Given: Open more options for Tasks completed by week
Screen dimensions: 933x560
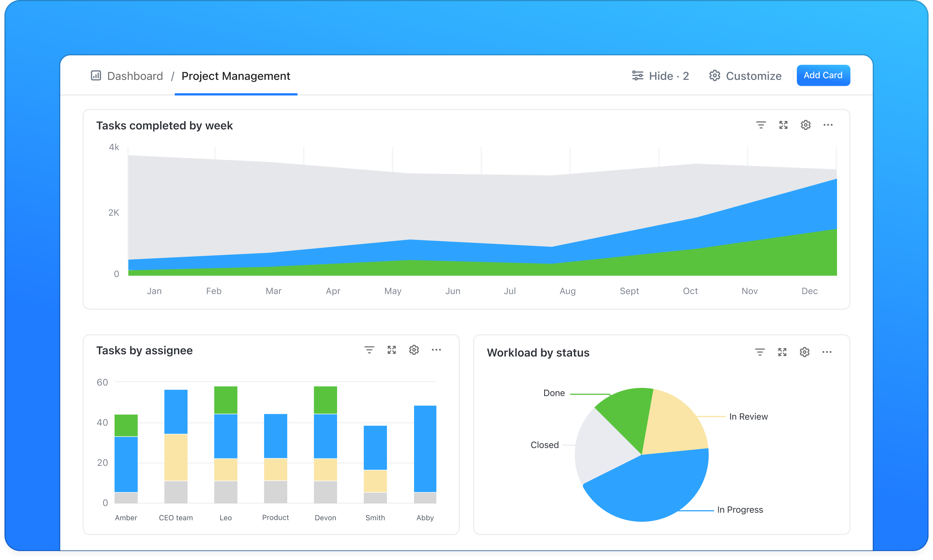Looking at the screenshot, I should [828, 125].
